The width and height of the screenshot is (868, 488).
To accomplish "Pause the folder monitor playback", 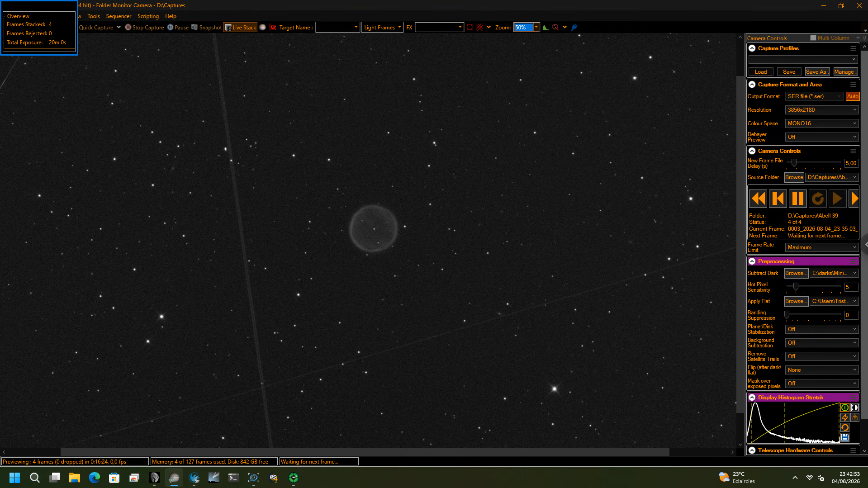I will (798, 199).
